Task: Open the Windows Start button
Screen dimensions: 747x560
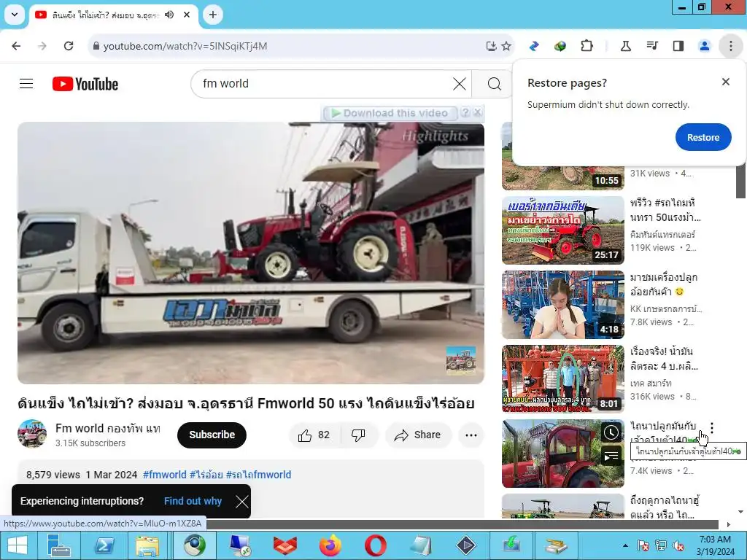Action: coord(18,545)
